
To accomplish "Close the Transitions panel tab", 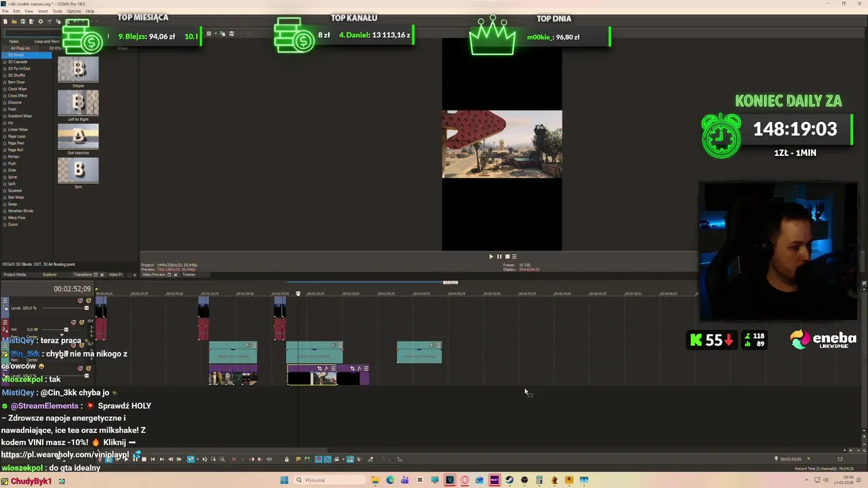I will click(x=102, y=274).
